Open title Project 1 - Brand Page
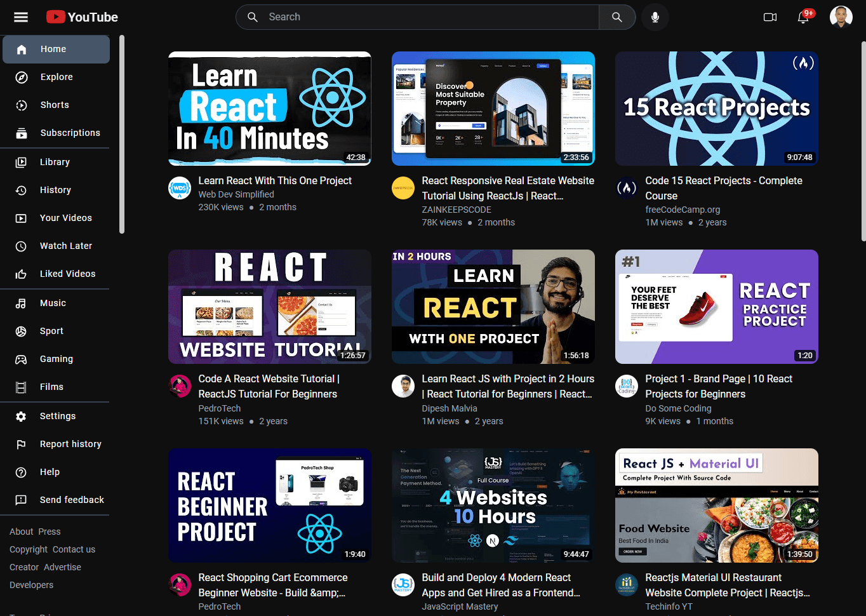The width and height of the screenshot is (866, 616). pos(719,387)
